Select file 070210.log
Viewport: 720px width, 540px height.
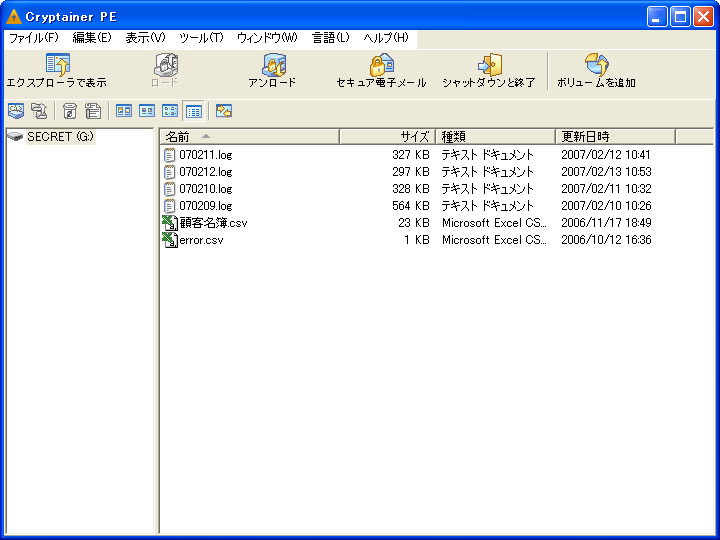(x=206, y=189)
